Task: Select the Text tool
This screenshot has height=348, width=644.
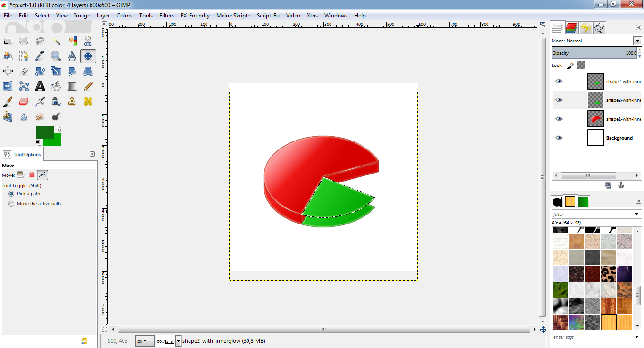Action: 40,86
